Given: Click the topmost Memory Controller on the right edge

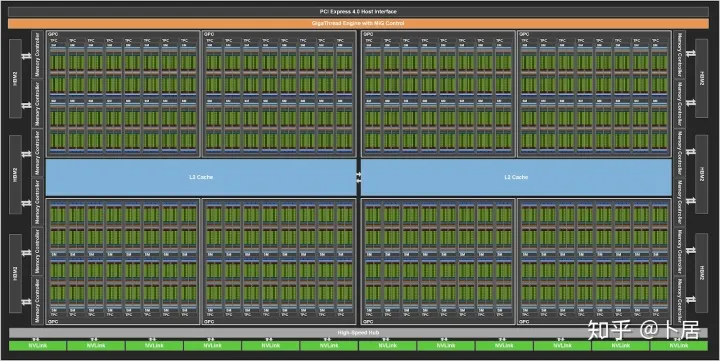Looking at the screenshot, I should tap(679, 54).
